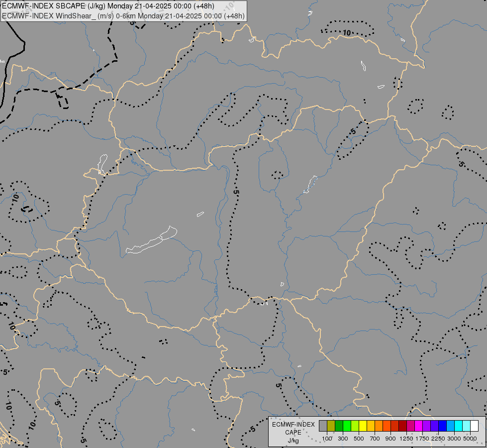This screenshot has height=448, width=487.
Task: Click the SBCAPE title line in header
Action: (108, 6)
